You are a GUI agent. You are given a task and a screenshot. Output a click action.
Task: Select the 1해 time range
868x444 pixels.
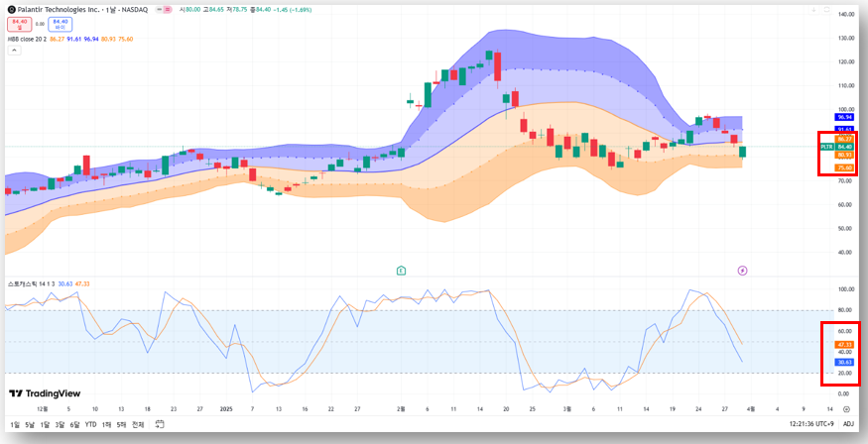tap(107, 424)
